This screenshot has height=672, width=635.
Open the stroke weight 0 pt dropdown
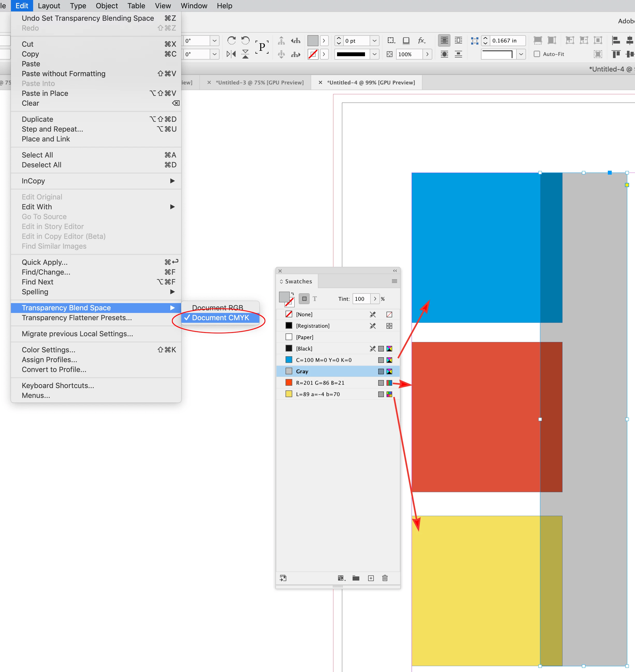tap(374, 41)
